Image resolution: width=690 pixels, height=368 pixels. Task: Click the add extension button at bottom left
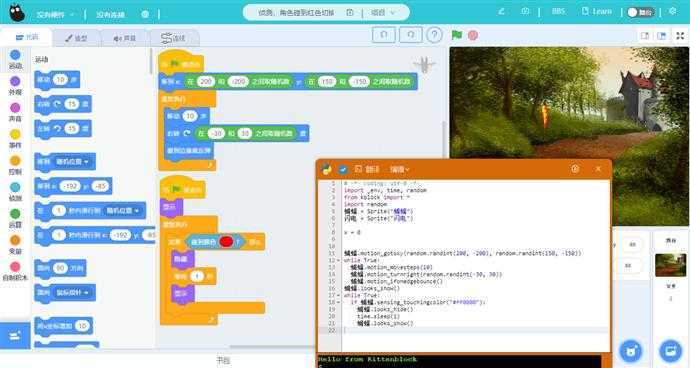coord(15,336)
